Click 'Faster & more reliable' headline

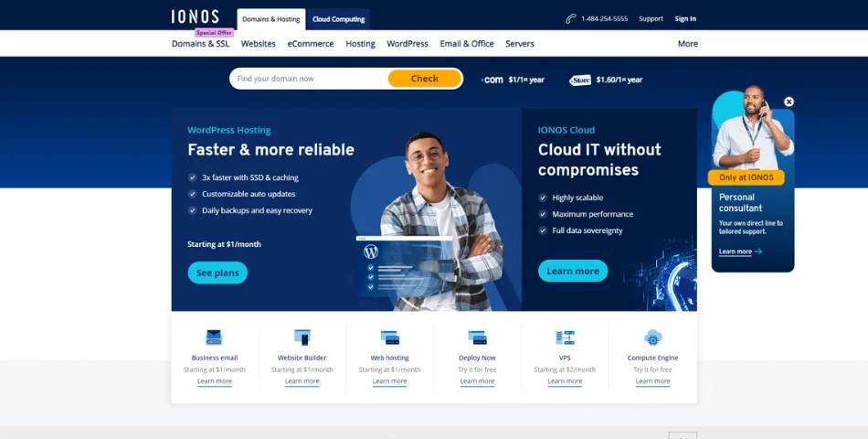(270, 150)
